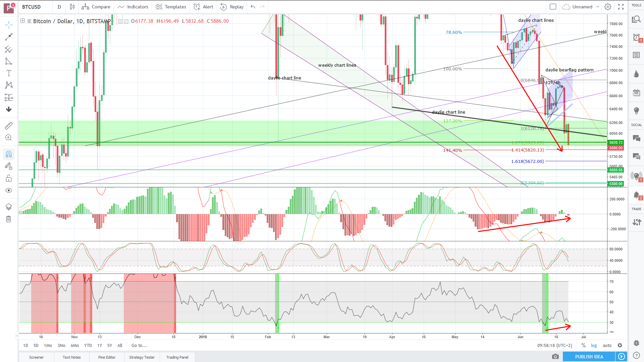Screen dimensions: 644x362
Task: Open the ideas lightbulb panel
Action: (x=636, y=111)
